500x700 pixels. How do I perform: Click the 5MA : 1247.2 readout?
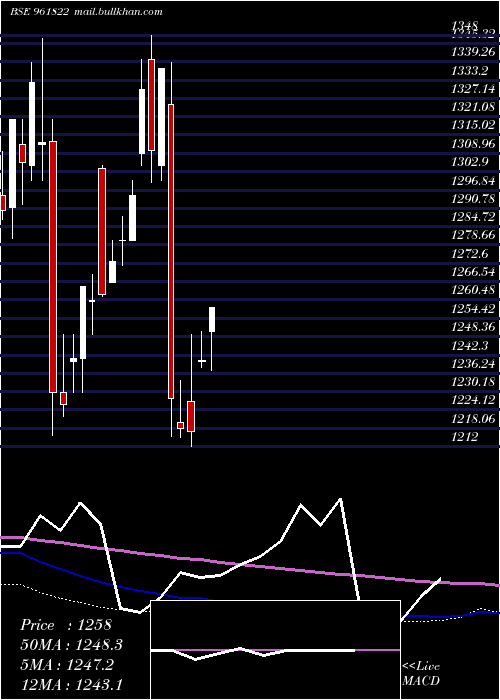(67, 665)
